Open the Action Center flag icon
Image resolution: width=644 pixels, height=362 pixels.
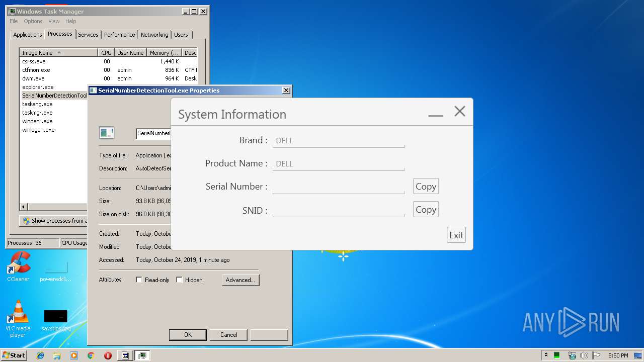[x=596, y=355]
